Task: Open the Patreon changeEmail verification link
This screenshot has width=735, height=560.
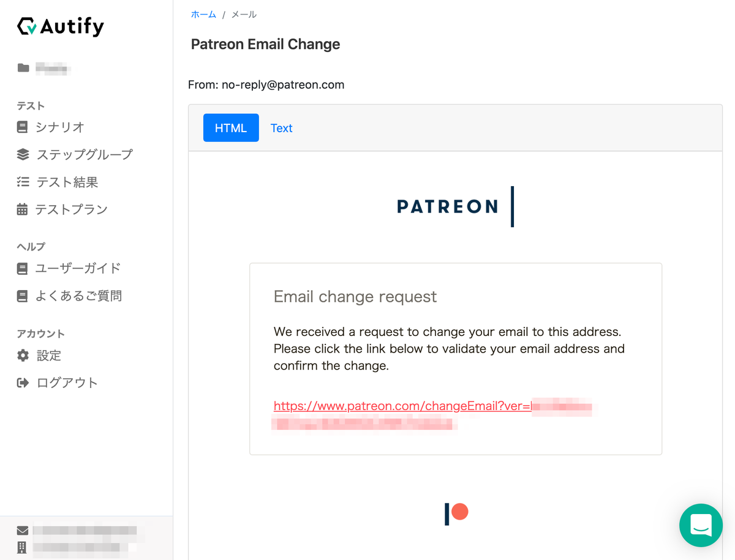Action: click(402, 406)
